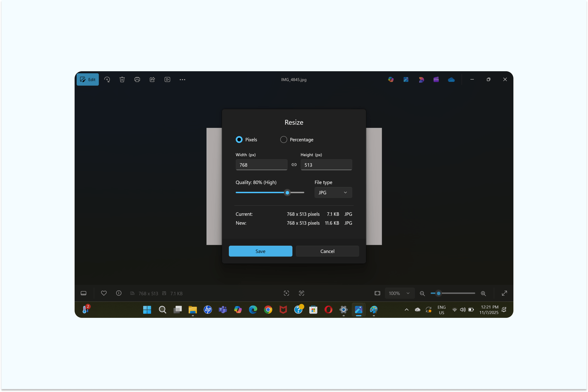Viewport: 588px width, 392px height.
Task: Print the current photo
Action: [137, 79]
